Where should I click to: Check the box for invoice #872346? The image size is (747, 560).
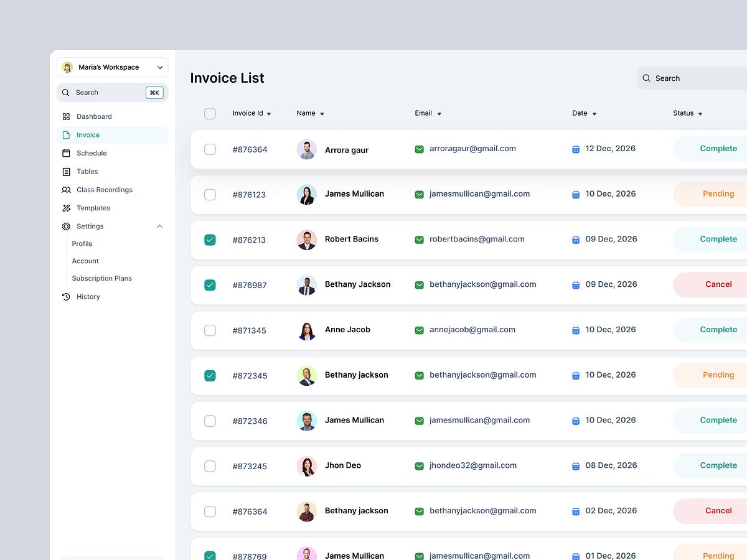pos(210,421)
